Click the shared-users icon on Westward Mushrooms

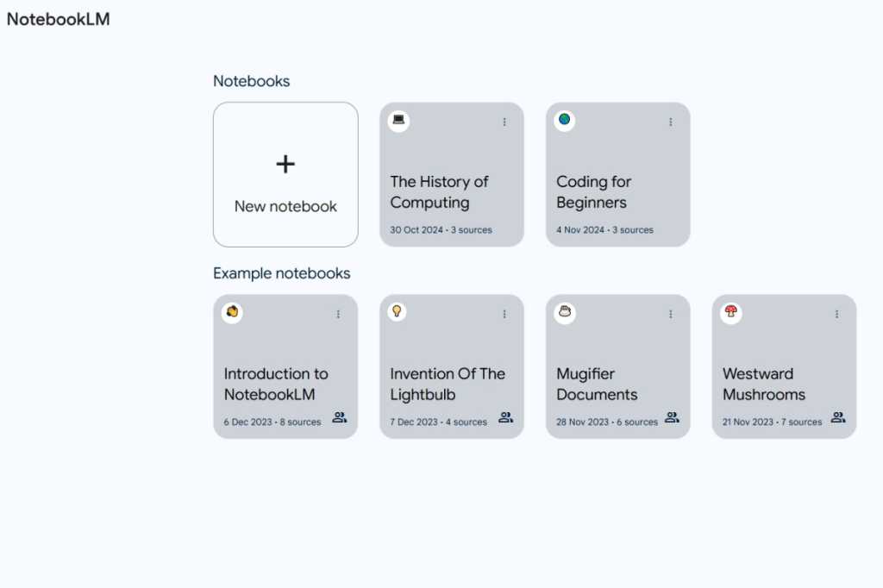click(x=837, y=417)
